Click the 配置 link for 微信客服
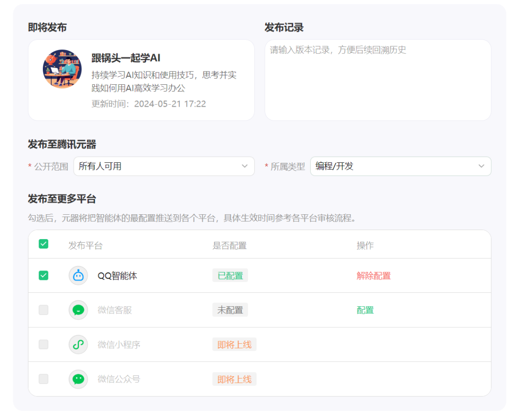Image resolution: width=514 pixels, height=420 pixels. [x=365, y=310]
